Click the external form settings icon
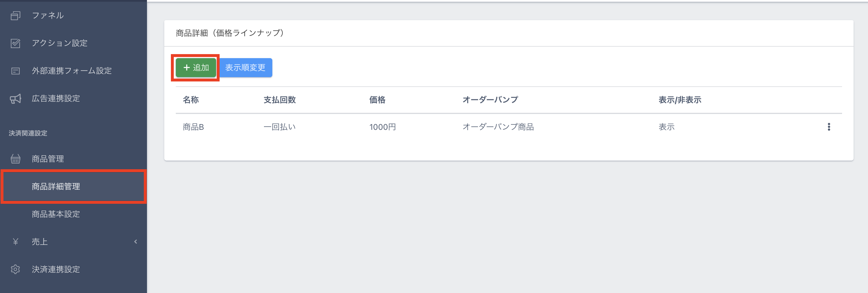The image size is (868, 293). [x=16, y=71]
